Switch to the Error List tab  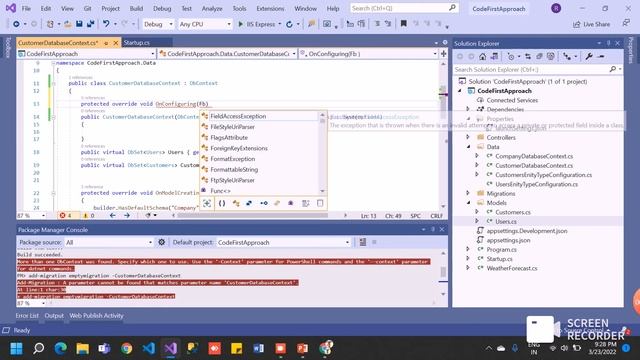click(x=27, y=316)
